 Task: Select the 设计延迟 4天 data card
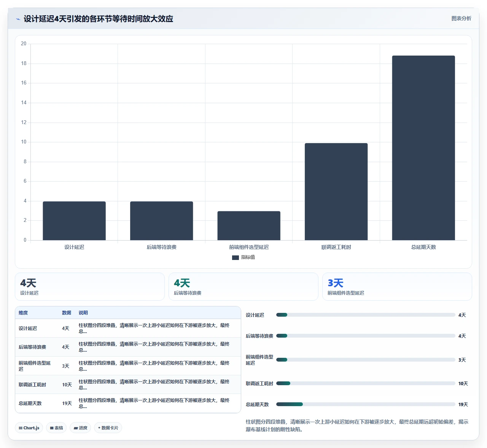coord(90,287)
